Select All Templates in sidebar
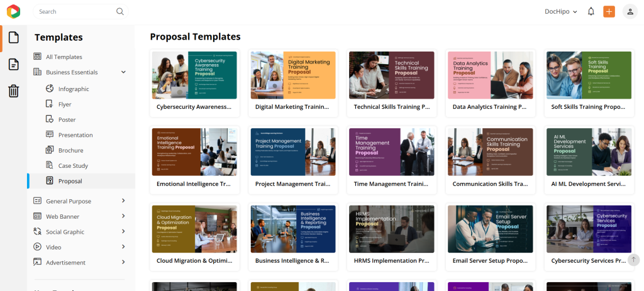The height and width of the screenshot is (291, 644). click(x=64, y=57)
